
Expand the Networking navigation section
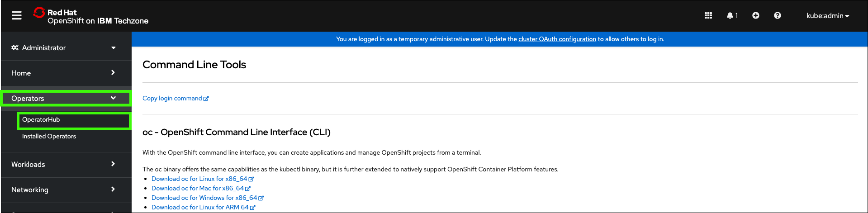point(63,189)
